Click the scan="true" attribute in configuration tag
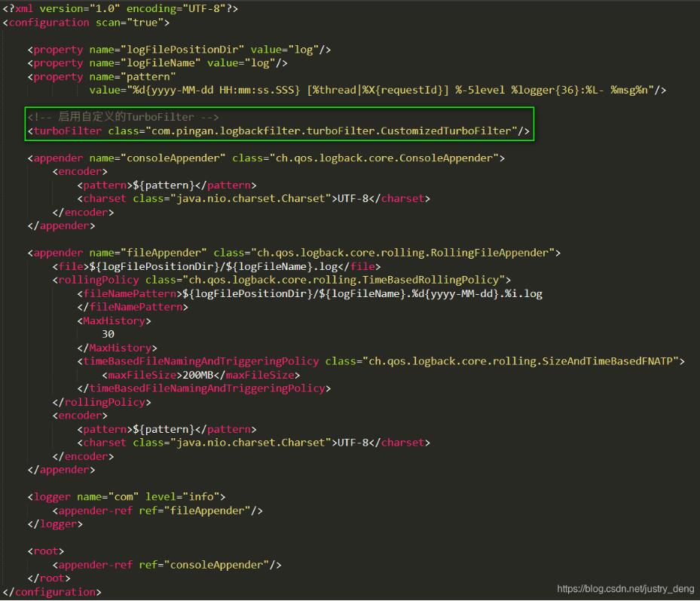Viewport: 700px width, 601px height. tap(127, 22)
